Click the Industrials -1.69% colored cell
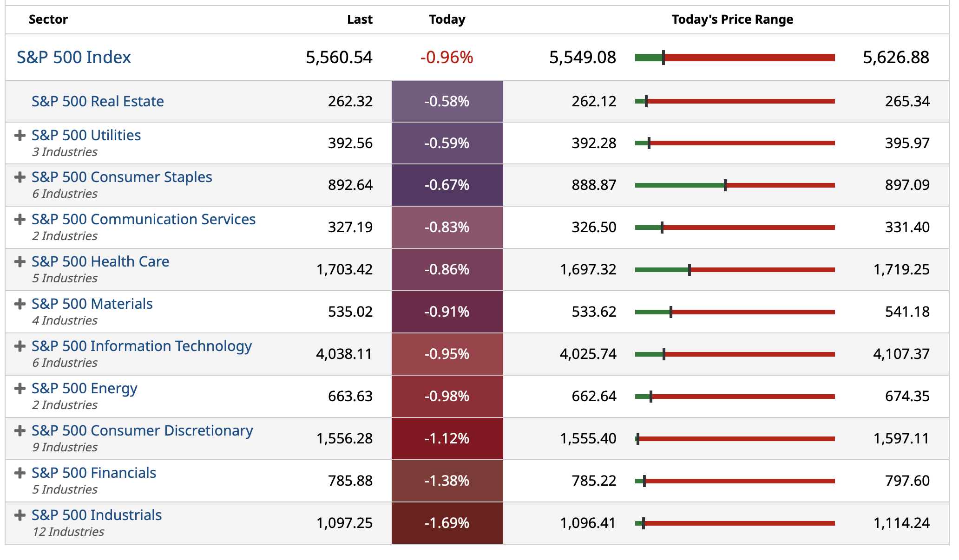This screenshot has width=959, height=560. pyautogui.click(x=447, y=523)
